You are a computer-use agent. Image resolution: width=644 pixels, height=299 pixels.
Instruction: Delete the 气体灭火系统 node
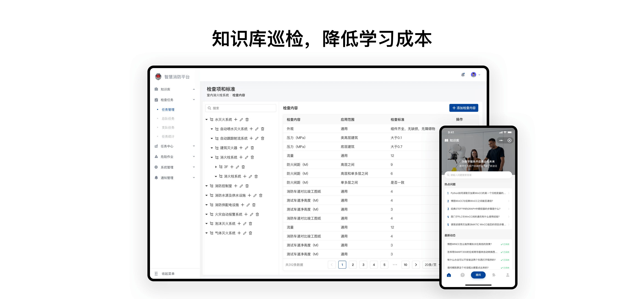pyautogui.click(x=250, y=233)
